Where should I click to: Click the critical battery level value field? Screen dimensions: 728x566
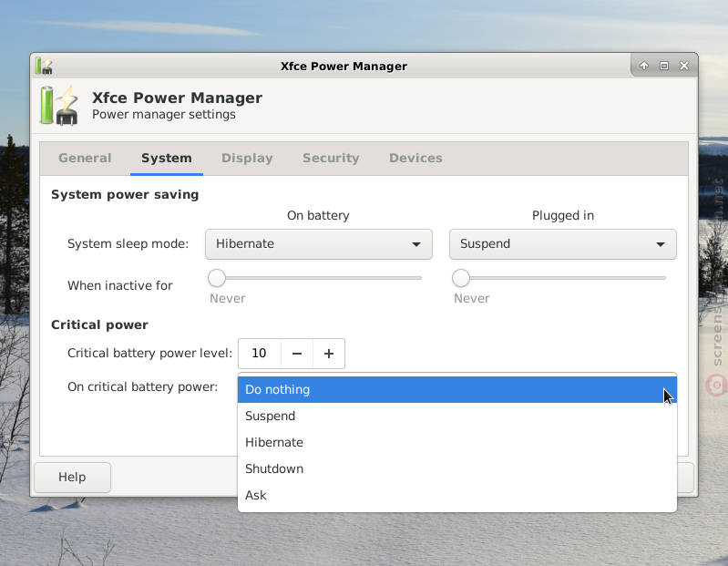pyautogui.click(x=259, y=354)
